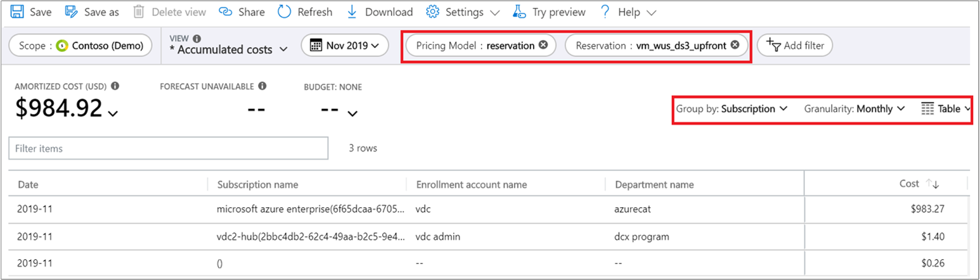Screen dimensions: 980x280
Task: Click the Department name column header
Action: point(654,184)
